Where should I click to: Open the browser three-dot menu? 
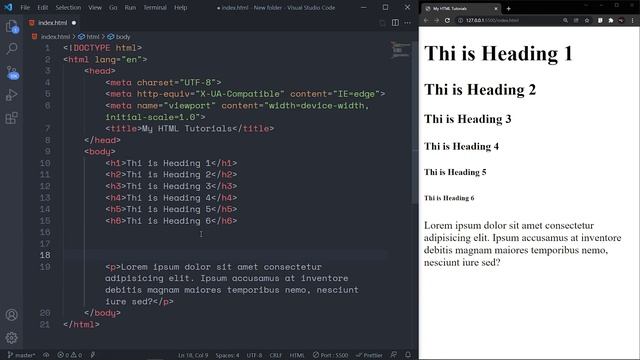pos(633,20)
